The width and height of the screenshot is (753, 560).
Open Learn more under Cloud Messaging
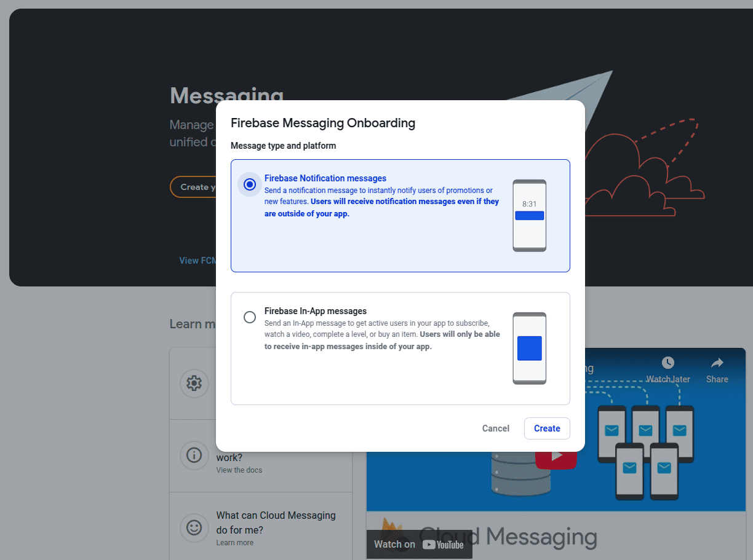pyautogui.click(x=235, y=543)
